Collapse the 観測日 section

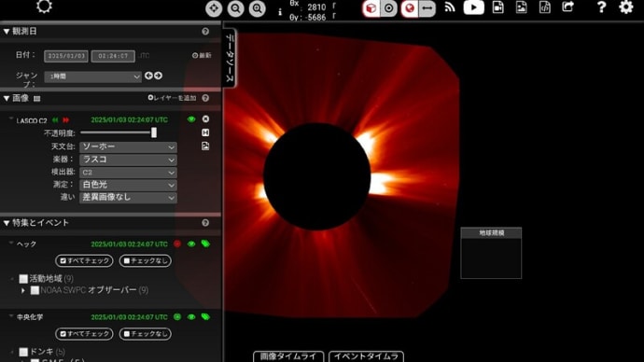coord(7,32)
